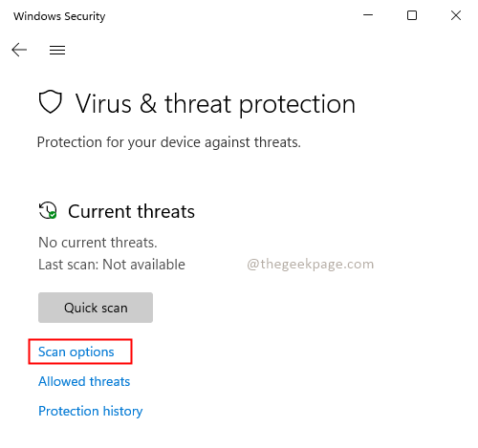Image resolution: width=478 pixels, height=448 pixels.
Task: Click the No current threats status text
Action: pyautogui.click(x=98, y=243)
